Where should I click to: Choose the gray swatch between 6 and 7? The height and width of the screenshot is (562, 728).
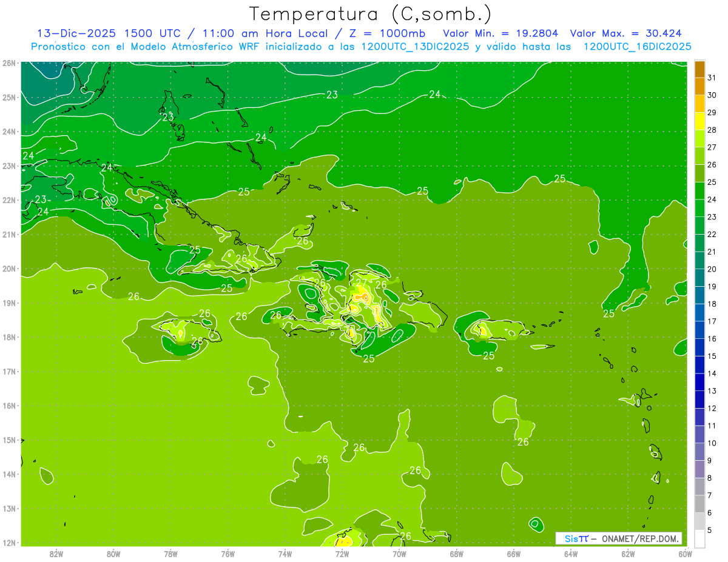click(x=699, y=504)
